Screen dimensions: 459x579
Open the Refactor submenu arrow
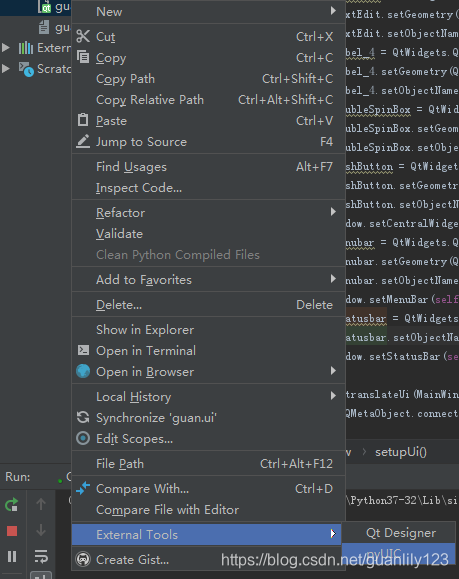click(333, 212)
